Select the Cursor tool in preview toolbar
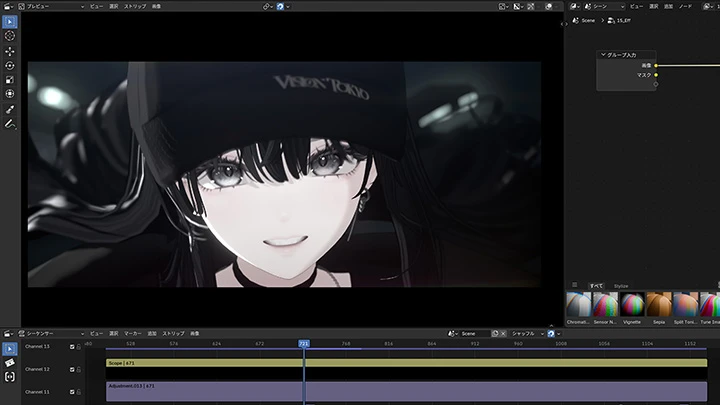Screen dimensions: 720x405 coord(10,36)
